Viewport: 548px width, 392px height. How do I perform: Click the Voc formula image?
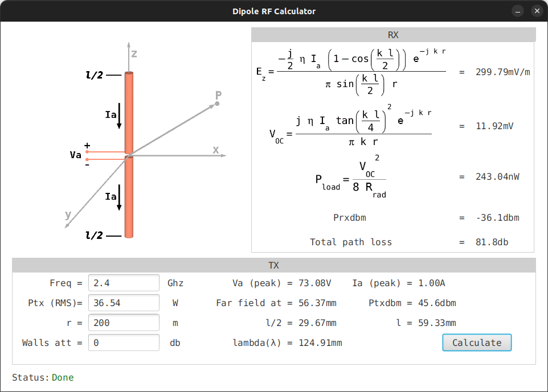pos(351,126)
